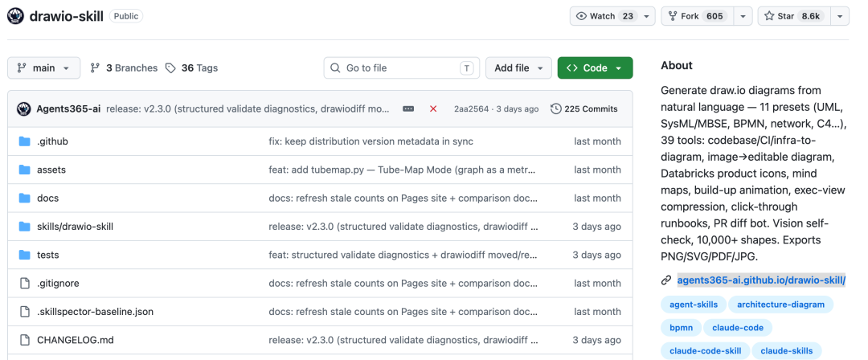
Task: Expand the main branch selector
Action: point(43,68)
